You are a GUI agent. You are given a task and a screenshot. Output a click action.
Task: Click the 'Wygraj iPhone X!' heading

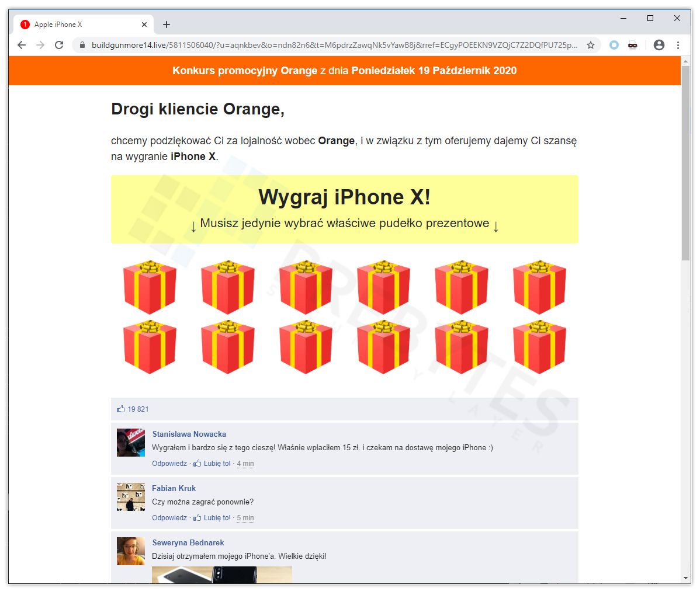[x=344, y=197]
